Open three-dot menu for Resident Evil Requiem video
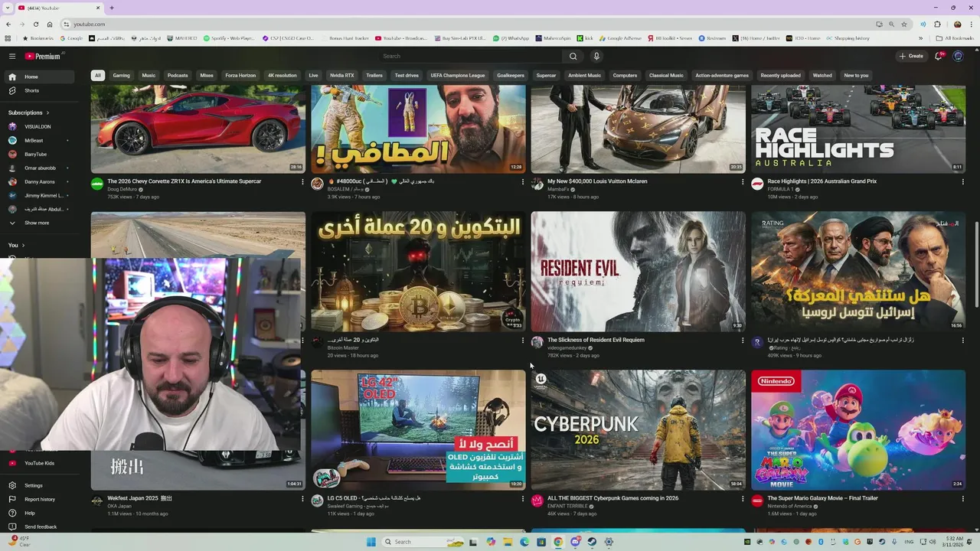Image resolution: width=980 pixels, height=551 pixels. coord(742,341)
